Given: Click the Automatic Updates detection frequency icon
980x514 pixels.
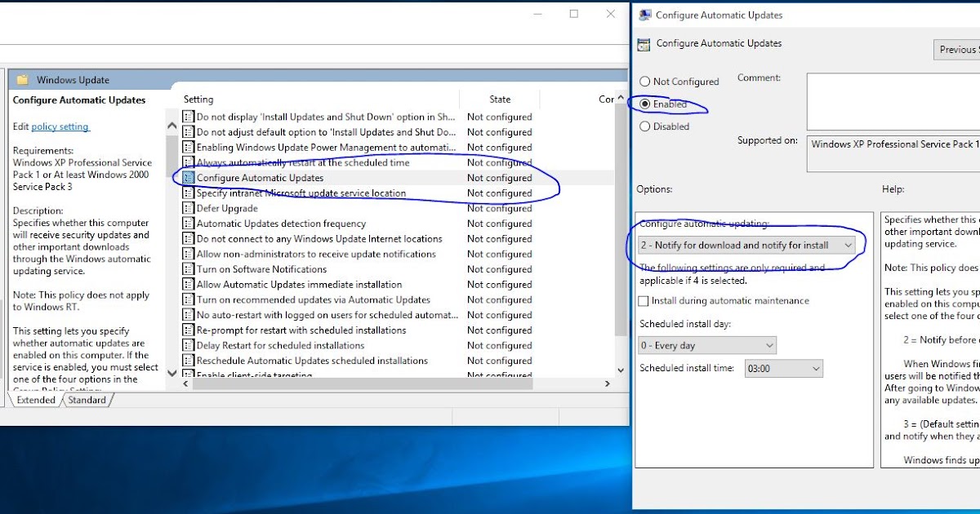Looking at the screenshot, I should (189, 223).
